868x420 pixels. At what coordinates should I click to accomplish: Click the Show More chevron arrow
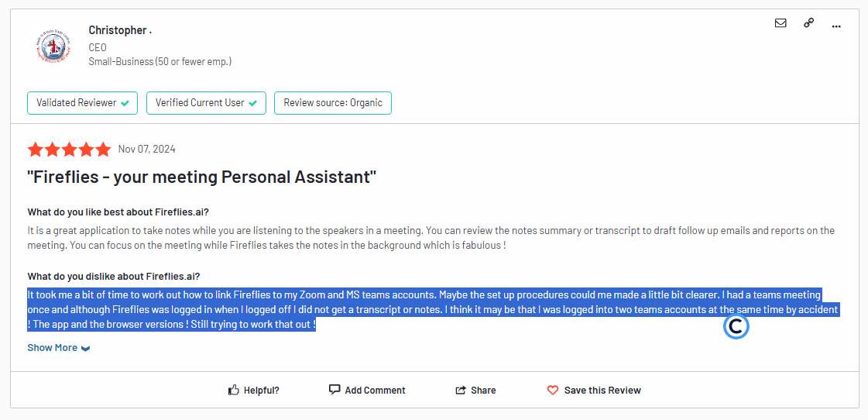click(85, 349)
